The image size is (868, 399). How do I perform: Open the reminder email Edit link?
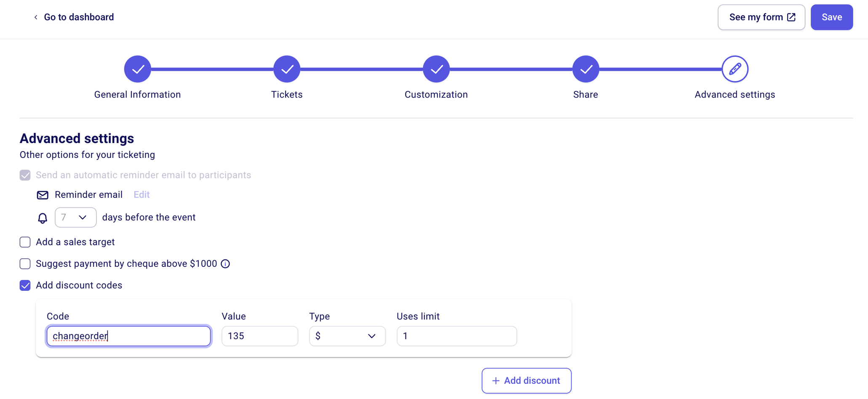[141, 194]
